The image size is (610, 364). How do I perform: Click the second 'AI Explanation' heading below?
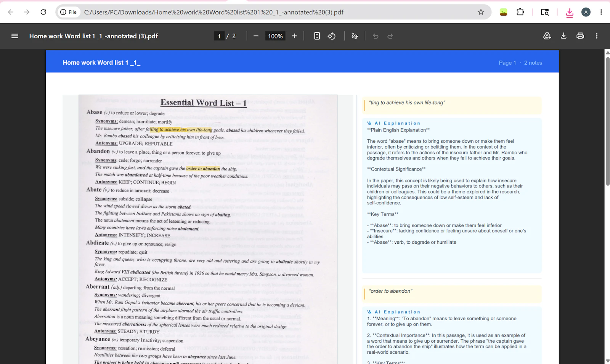[393, 312]
